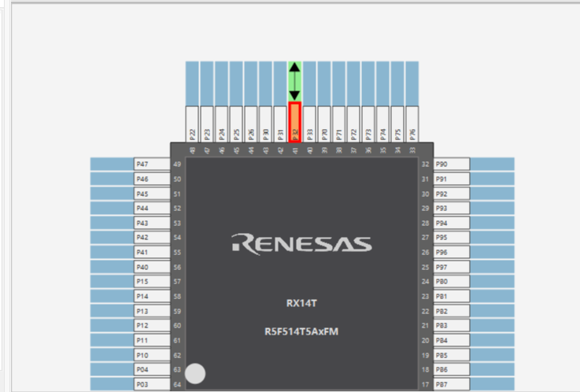Select pin P03
Viewport: 580px width, 392px height.
tap(152, 384)
